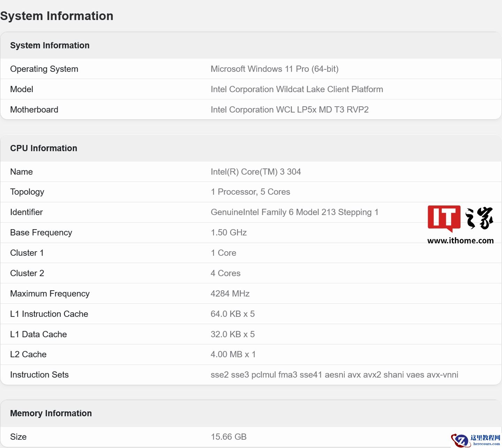Select the Identifier label

[26, 212]
